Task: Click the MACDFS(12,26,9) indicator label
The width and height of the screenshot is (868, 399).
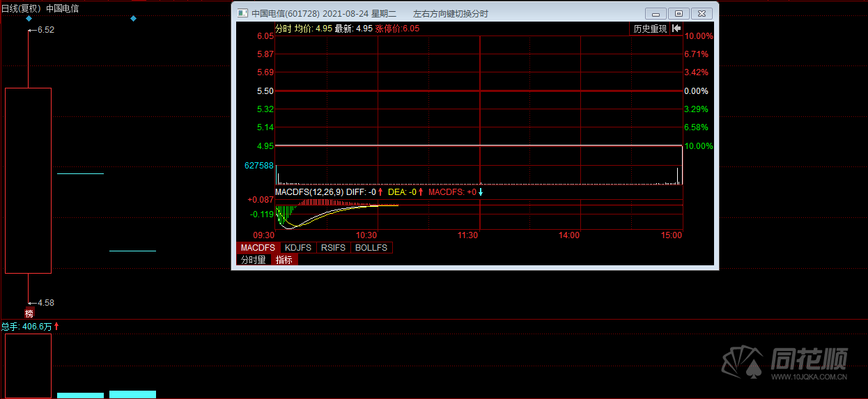Action: tap(309, 192)
